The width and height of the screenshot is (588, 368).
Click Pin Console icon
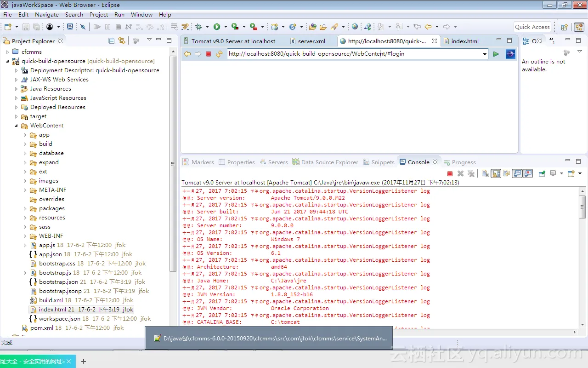tap(542, 173)
